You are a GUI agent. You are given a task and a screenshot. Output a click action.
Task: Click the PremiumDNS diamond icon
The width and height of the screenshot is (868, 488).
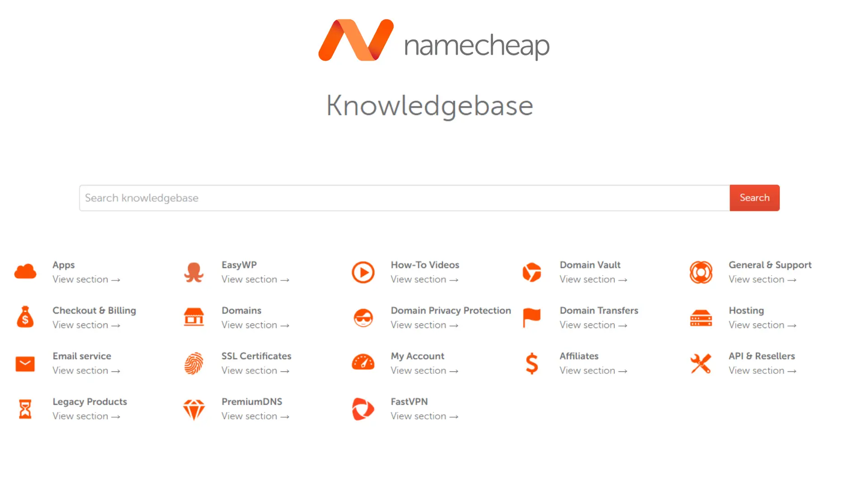(x=194, y=409)
